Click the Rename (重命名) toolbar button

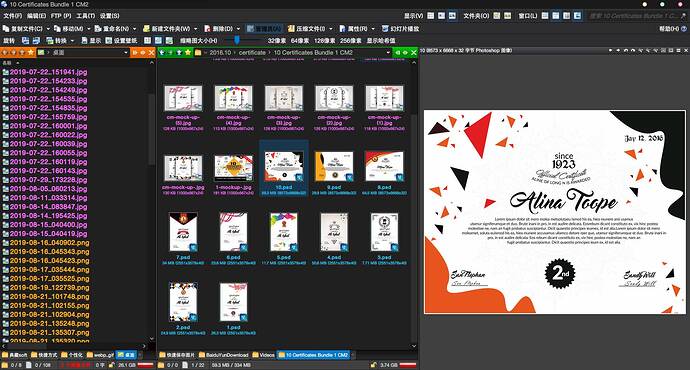pos(112,29)
